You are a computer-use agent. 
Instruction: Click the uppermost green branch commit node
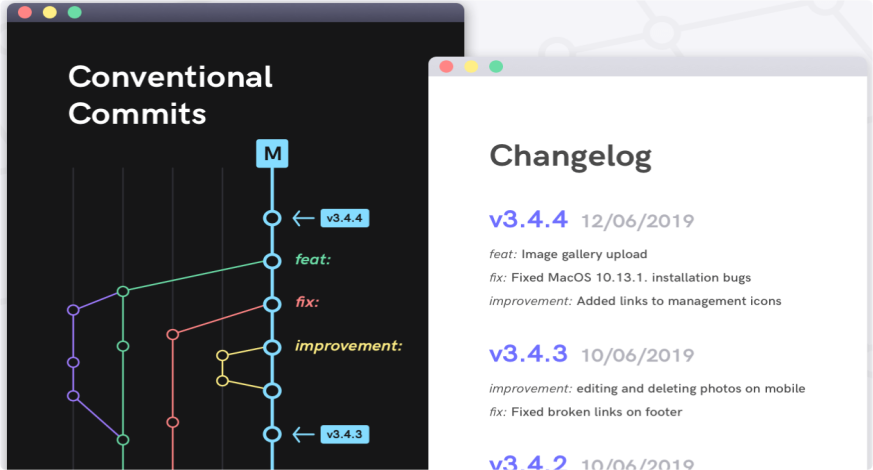coord(123,291)
